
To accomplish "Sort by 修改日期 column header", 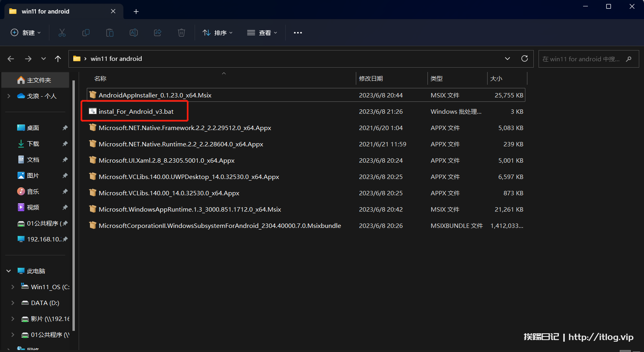I will click(x=371, y=78).
